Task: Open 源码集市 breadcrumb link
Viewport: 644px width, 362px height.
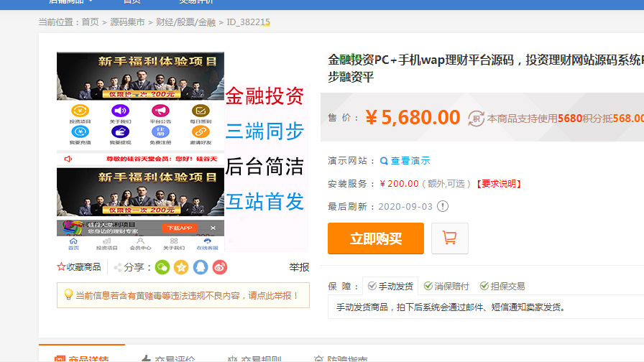Action: pyautogui.click(x=127, y=22)
